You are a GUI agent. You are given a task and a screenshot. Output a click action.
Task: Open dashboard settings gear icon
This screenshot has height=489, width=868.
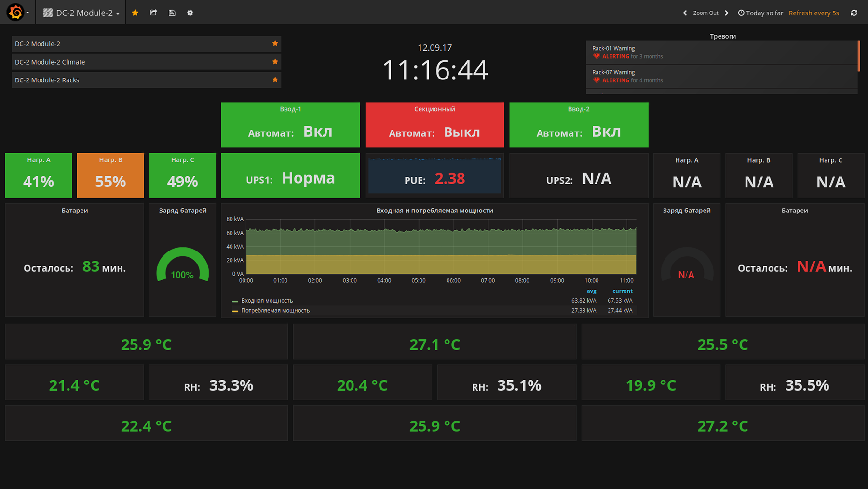[x=190, y=13]
